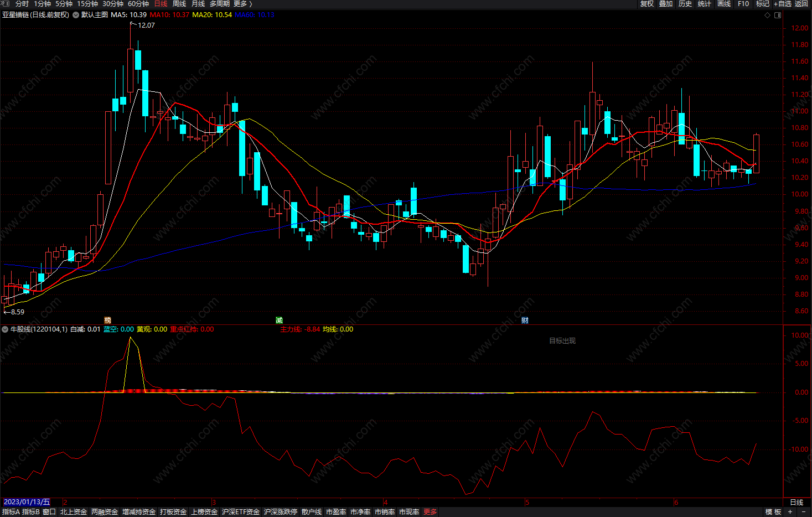Click the 榜 marker icon on chart

coord(108,320)
